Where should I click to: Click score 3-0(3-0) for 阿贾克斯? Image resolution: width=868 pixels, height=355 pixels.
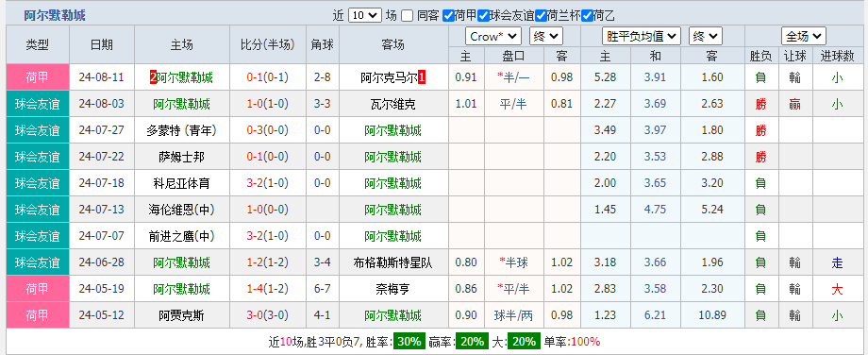coord(268,315)
